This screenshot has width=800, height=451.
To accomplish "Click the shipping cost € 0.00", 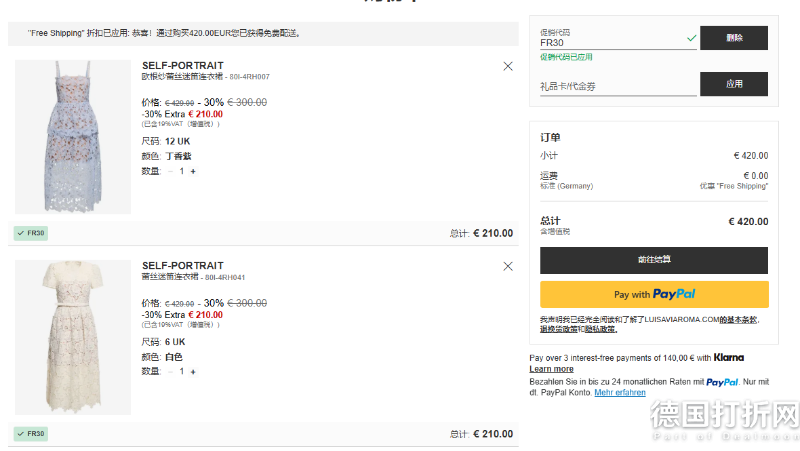I will (x=756, y=176).
